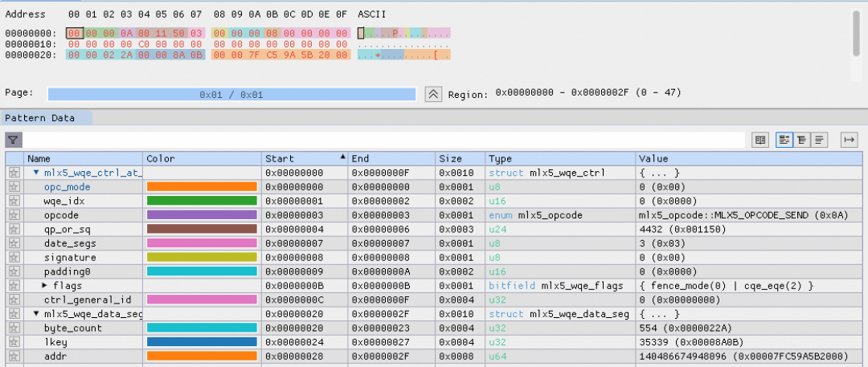The height and width of the screenshot is (367, 868).
Task: Select hex byte 0A in the first row
Action: pos(127,33)
